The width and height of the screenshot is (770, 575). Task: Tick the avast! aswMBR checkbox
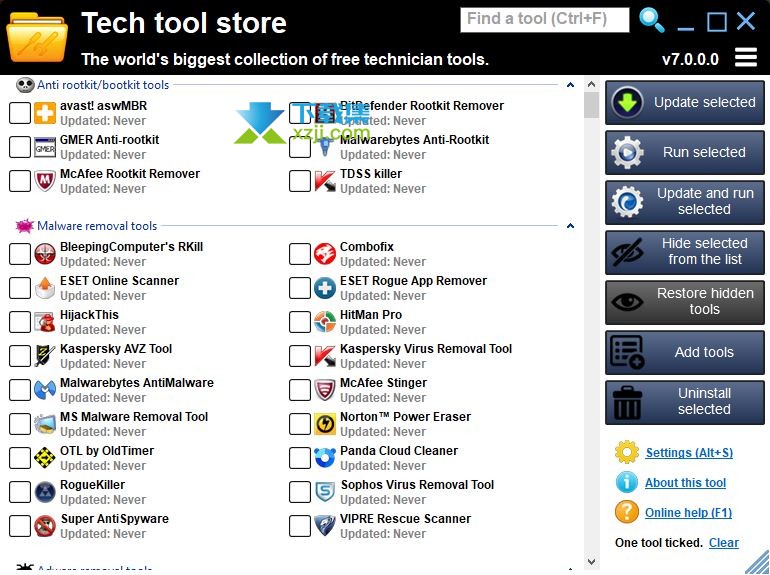[x=20, y=113]
